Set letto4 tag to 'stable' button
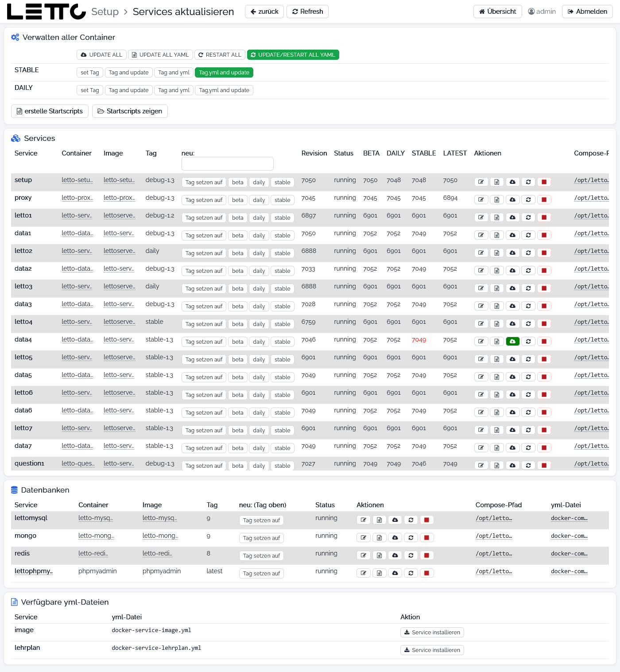The image size is (620, 672). [x=283, y=324]
